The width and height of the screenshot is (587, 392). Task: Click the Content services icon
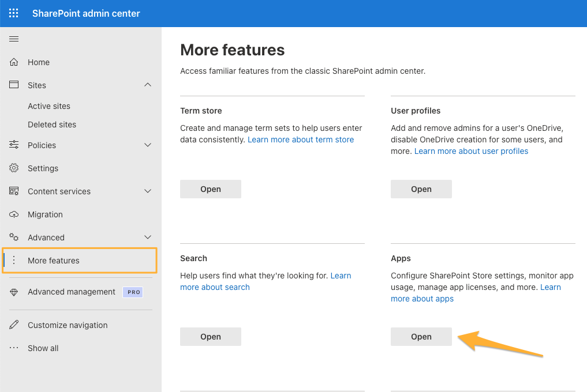pos(14,191)
